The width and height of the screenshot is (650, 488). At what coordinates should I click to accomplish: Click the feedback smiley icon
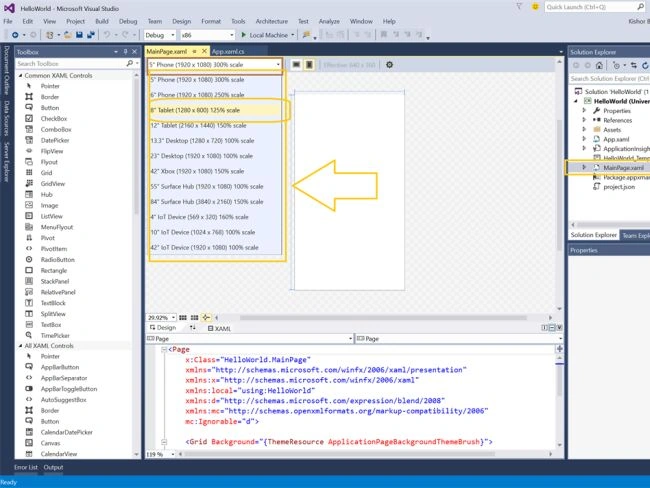[x=535, y=7]
